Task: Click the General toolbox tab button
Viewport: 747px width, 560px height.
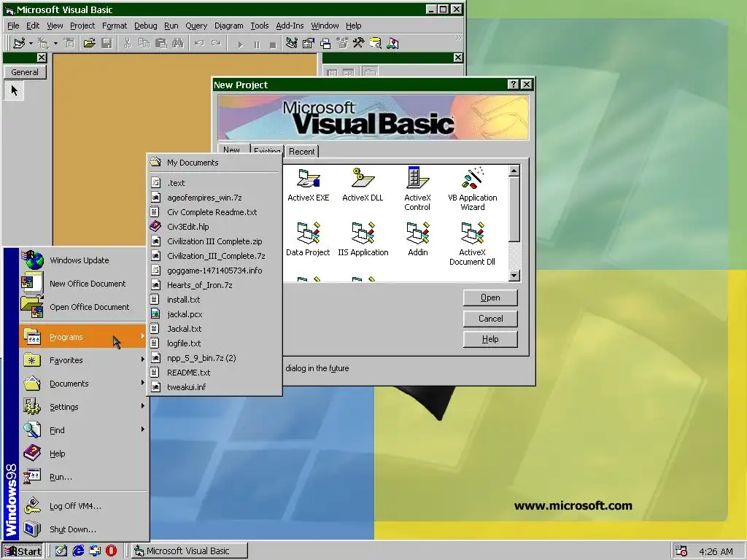Action: (25, 72)
